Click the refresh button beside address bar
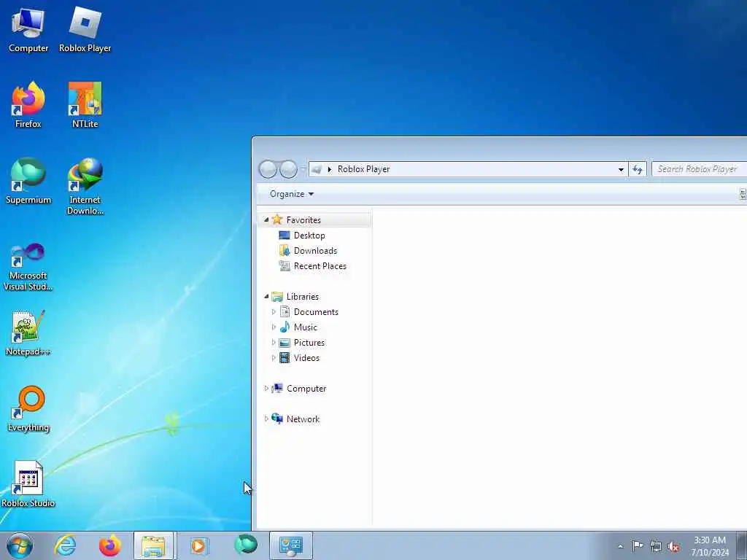 (638, 169)
